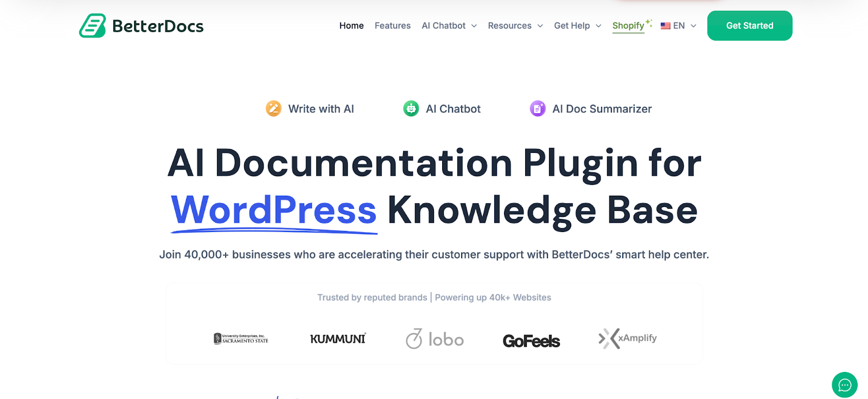
Task: Click the purple AI Doc Summarizer icon
Action: (x=538, y=108)
